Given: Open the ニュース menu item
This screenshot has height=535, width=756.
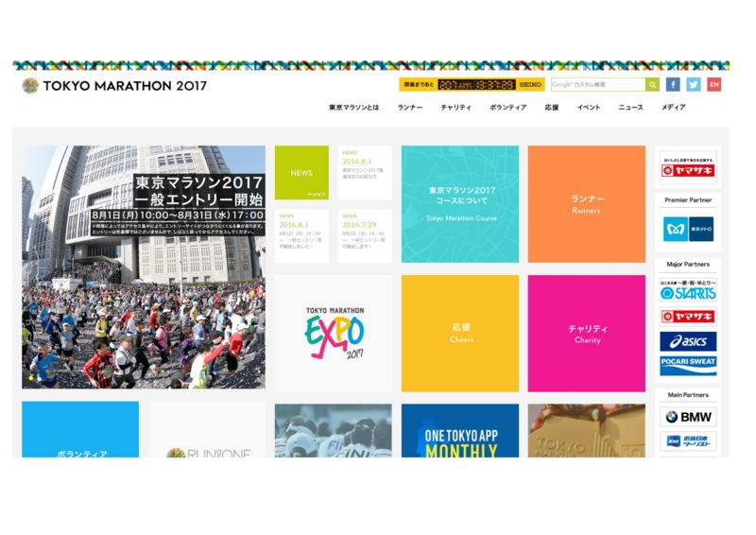Looking at the screenshot, I should [x=630, y=107].
